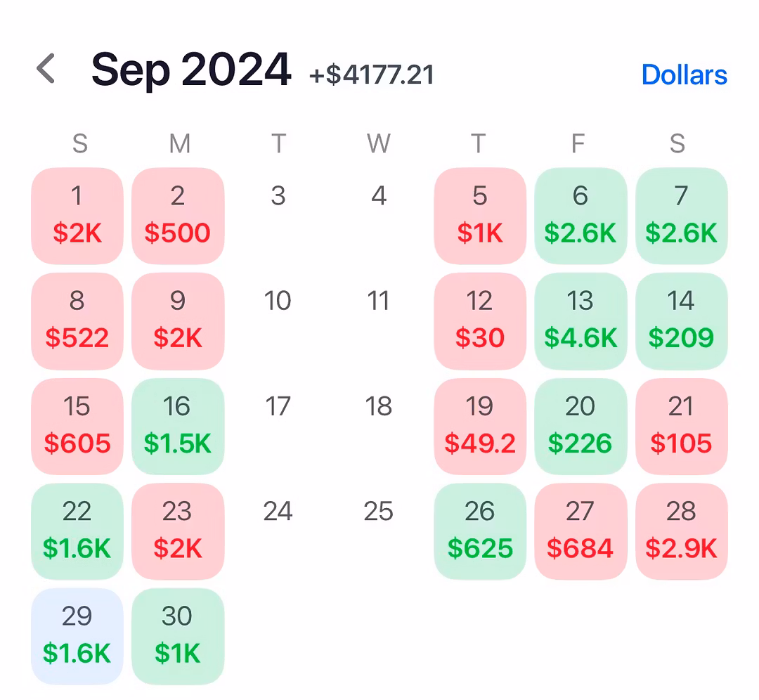759x700 pixels.
Task: Select September 16 with $1.5K gain
Action: [x=178, y=426]
